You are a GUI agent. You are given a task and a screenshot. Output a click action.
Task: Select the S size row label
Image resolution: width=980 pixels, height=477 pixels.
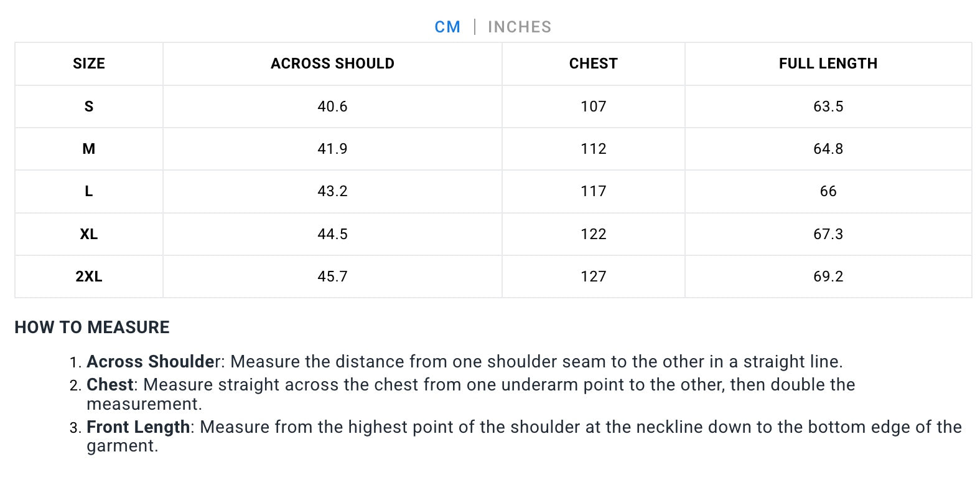tap(89, 106)
